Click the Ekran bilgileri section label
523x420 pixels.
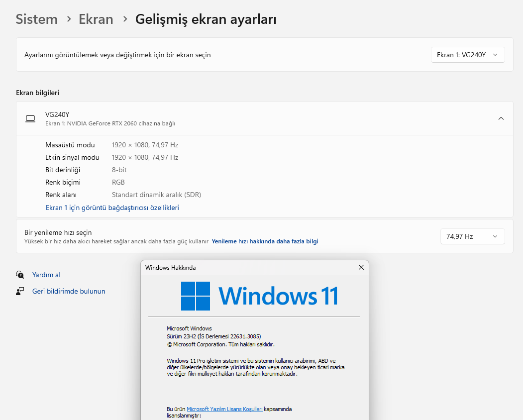coord(37,93)
